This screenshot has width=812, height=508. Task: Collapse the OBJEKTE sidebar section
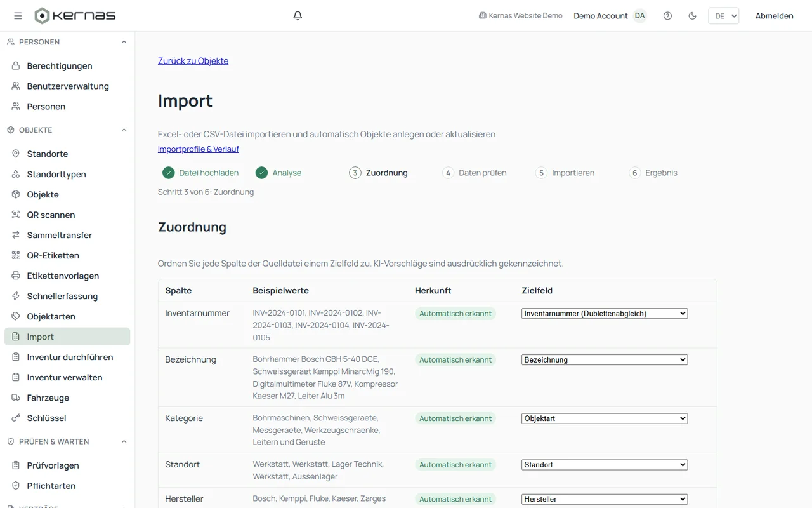click(x=124, y=130)
